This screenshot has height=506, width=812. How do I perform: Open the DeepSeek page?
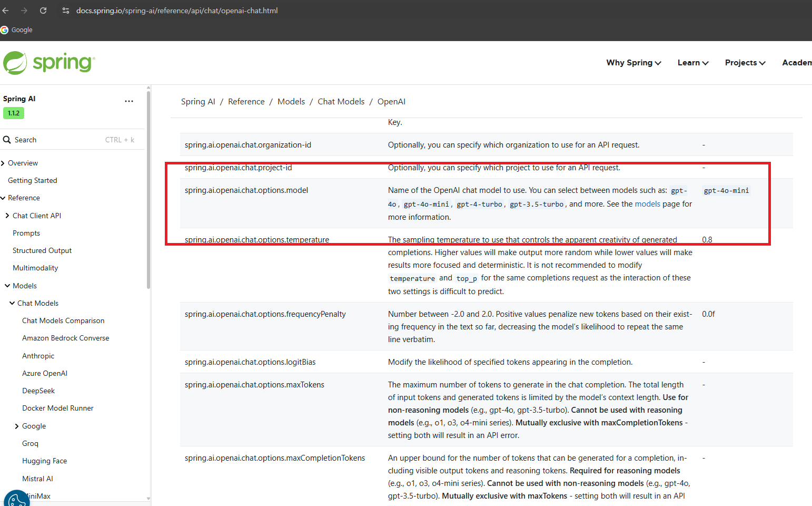38,391
